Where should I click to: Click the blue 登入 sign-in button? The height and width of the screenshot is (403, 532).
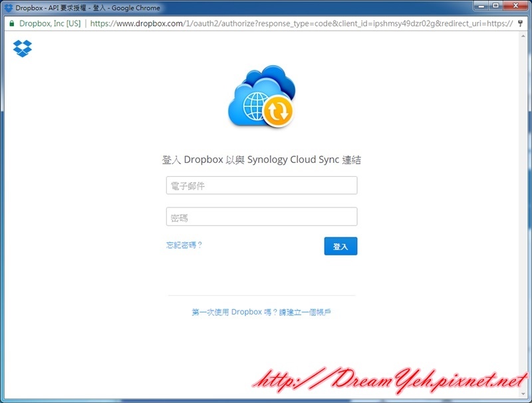click(x=340, y=246)
